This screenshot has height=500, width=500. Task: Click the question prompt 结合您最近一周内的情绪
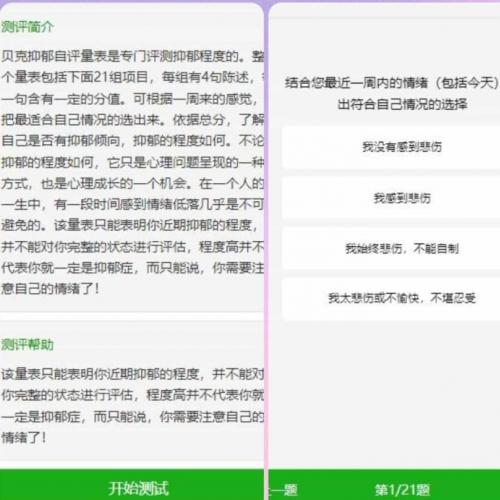click(x=392, y=93)
